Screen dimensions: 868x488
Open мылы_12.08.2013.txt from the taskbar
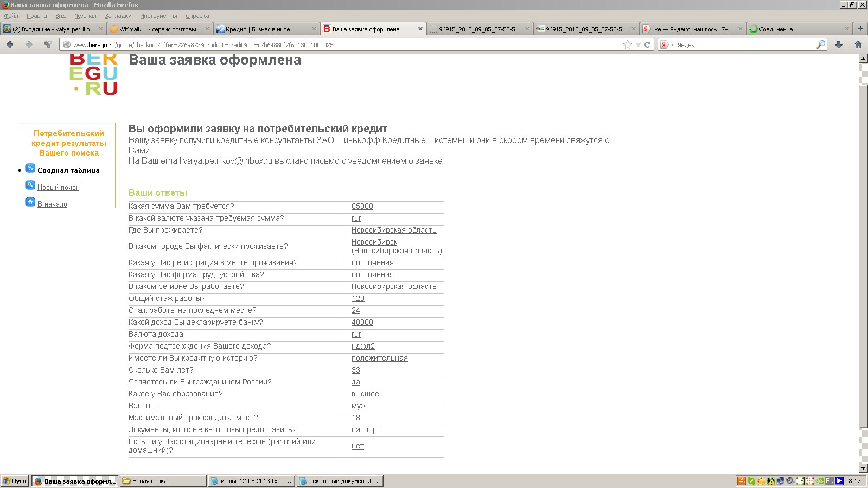pos(252,481)
